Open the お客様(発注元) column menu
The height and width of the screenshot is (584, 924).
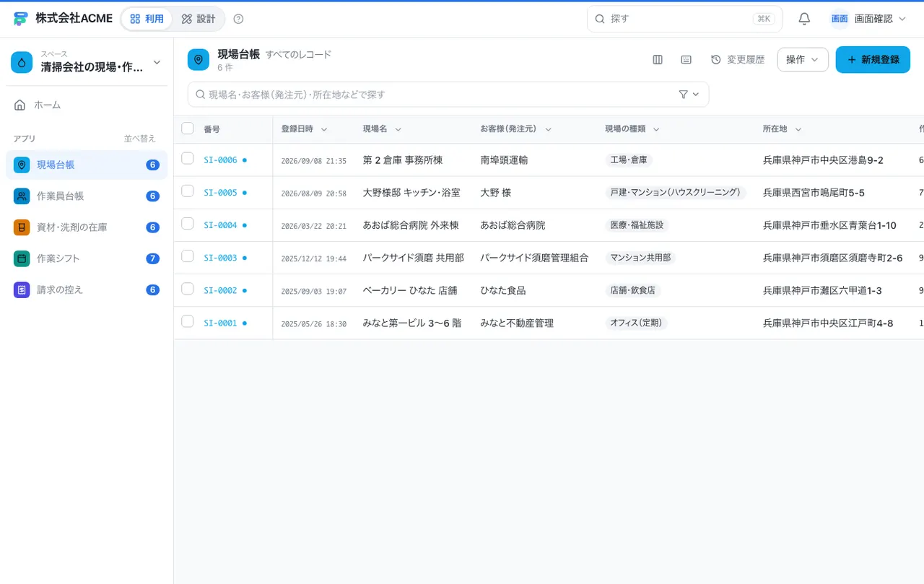tap(548, 129)
